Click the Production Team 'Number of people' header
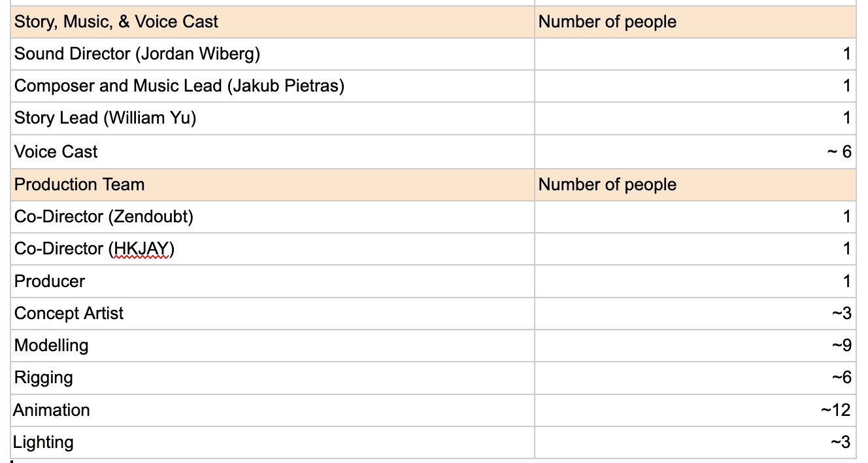868x463 pixels. click(607, 184)
